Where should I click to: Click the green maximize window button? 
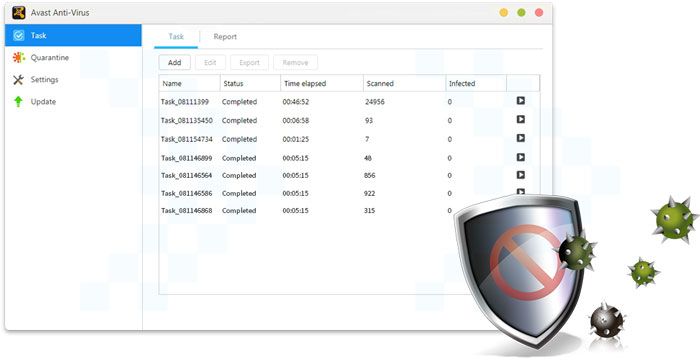point(521,13)
